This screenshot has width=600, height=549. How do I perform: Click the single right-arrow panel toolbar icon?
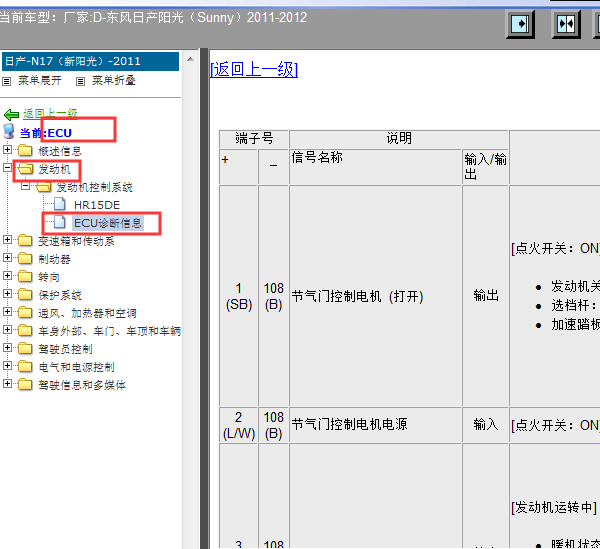click(x=520, y=24)
